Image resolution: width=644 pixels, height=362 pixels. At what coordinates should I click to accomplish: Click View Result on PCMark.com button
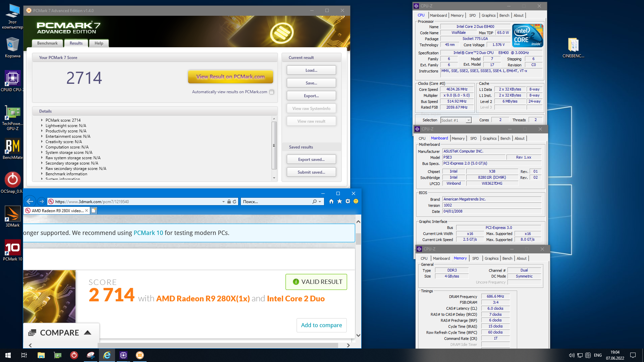[x=230, y=76]
